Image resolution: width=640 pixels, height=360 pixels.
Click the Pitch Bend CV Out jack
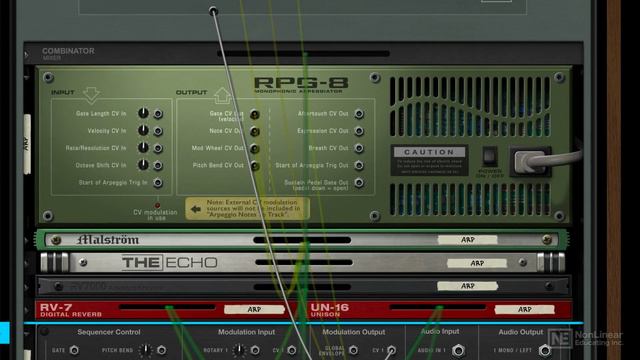tap(254, 166)
